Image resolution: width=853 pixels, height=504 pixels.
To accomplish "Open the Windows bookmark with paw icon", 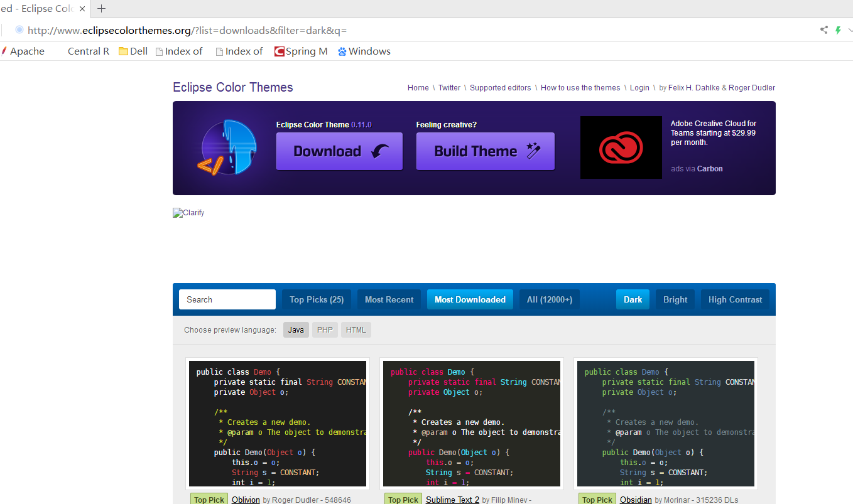I will [364, 51].
